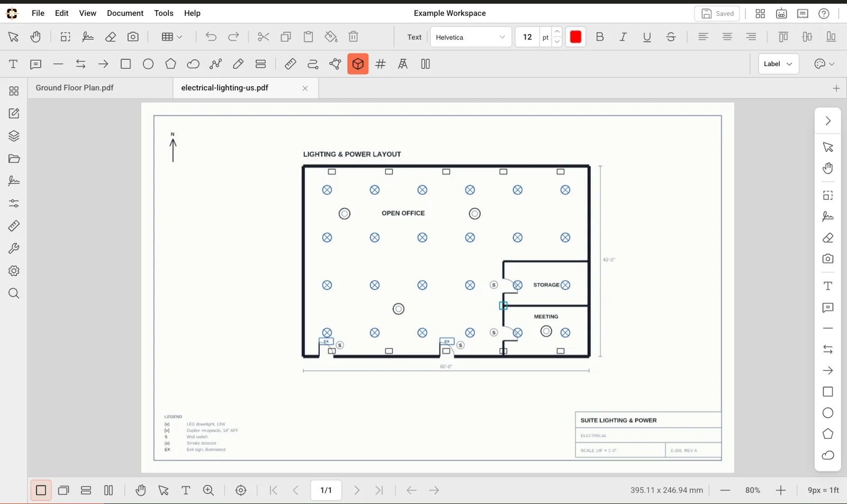Open the layers panel in left sidebar
The height and width of the screenshot is (504, 847).
[x=14, y=136]
